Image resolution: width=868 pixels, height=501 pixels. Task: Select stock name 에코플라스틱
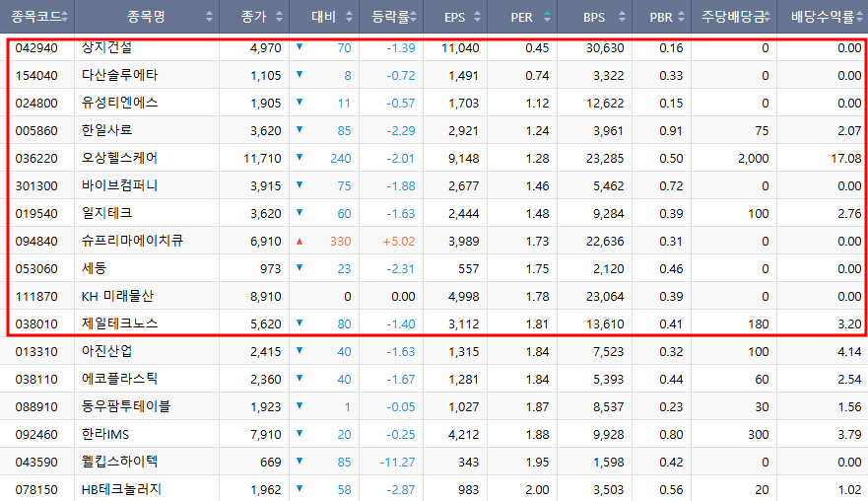119,379
